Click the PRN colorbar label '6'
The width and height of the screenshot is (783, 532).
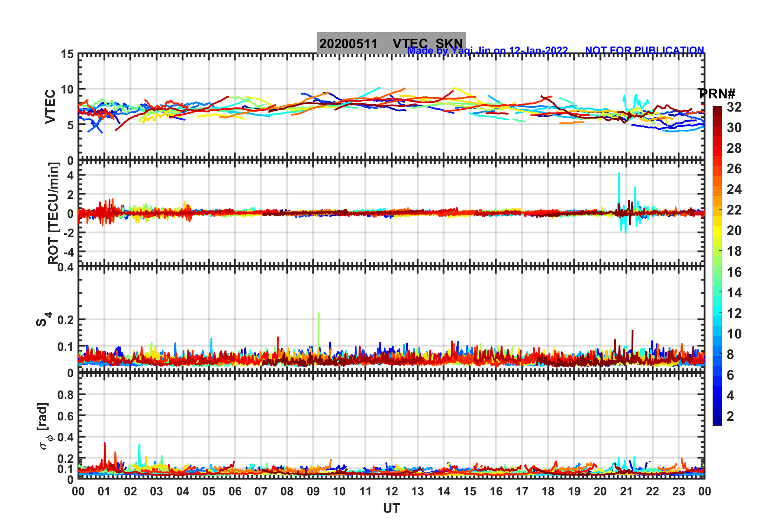point(730,375)
